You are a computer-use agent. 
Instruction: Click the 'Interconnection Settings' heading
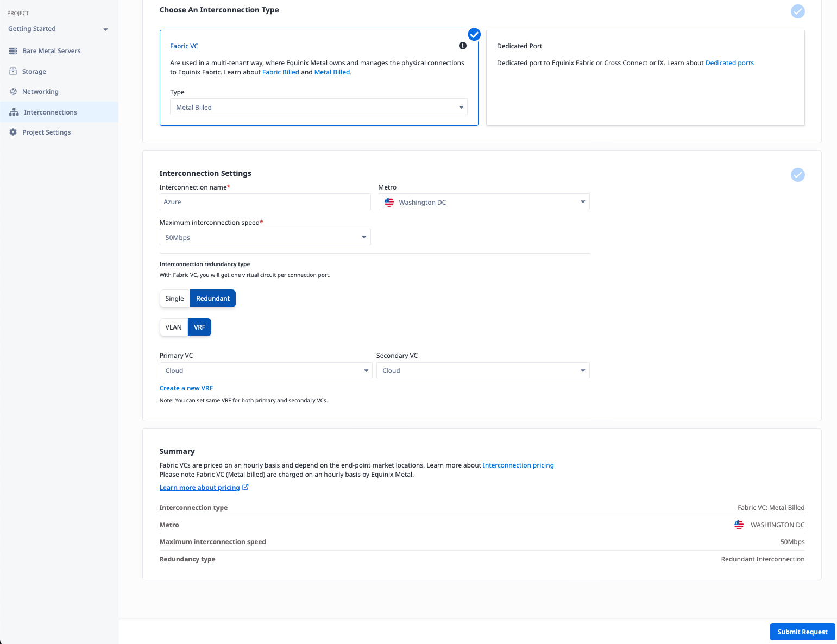pyautogui.click(x=205, y=173)
